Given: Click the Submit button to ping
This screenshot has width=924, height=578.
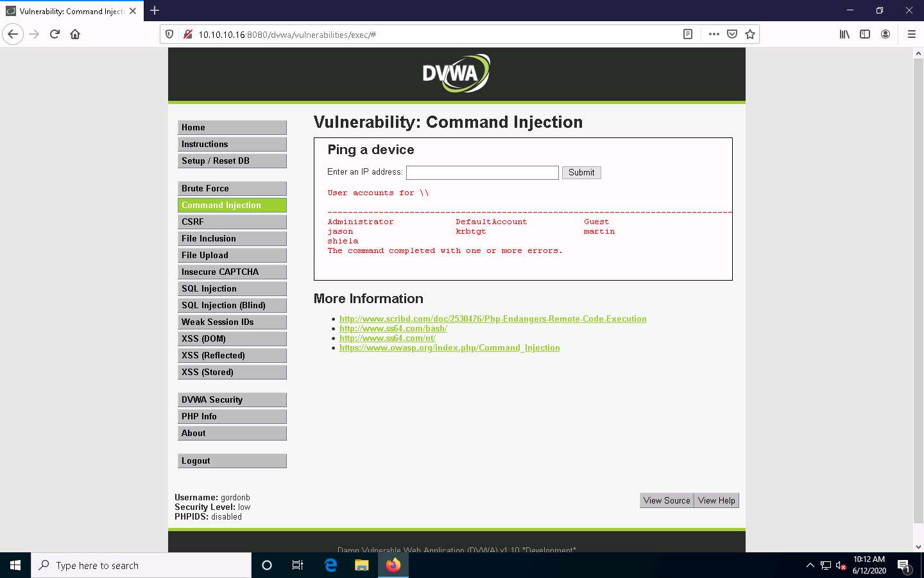Looking at the screenshot, I should (x=581, y=172).
